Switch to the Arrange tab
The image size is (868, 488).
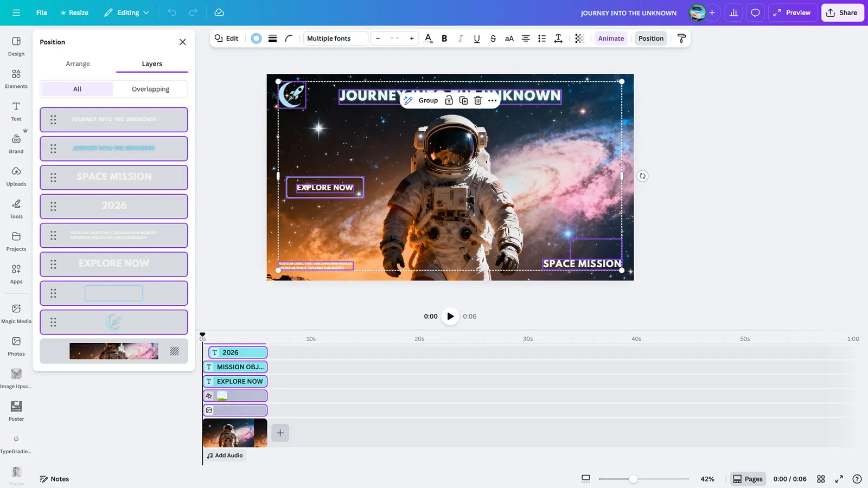[78, 64]
